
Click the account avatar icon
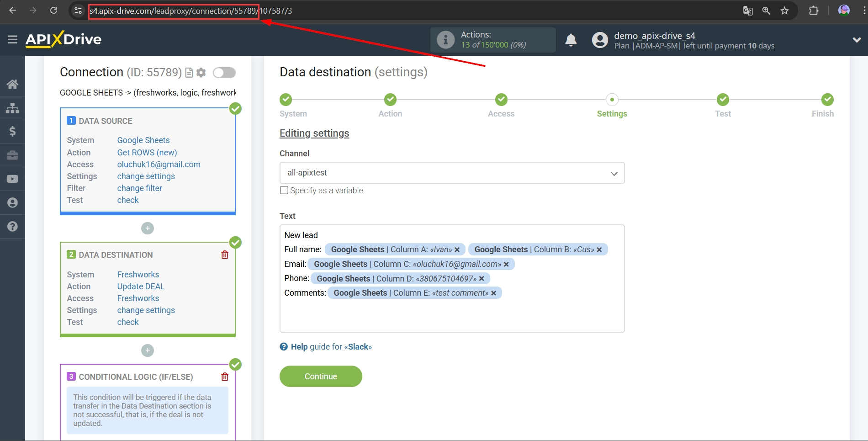point(600,40)
